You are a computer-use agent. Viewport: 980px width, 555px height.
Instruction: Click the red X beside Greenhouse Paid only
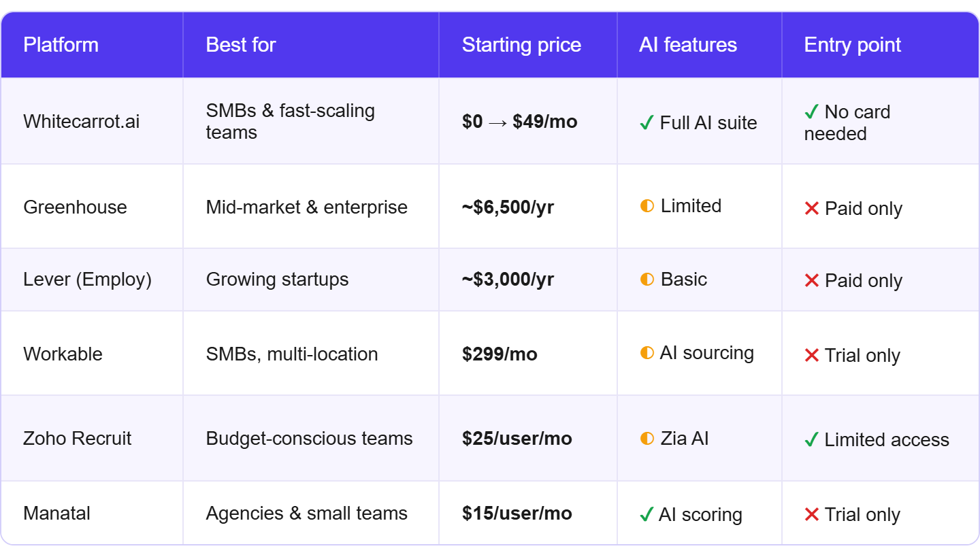pyautogui.click(x=811, y=209)
